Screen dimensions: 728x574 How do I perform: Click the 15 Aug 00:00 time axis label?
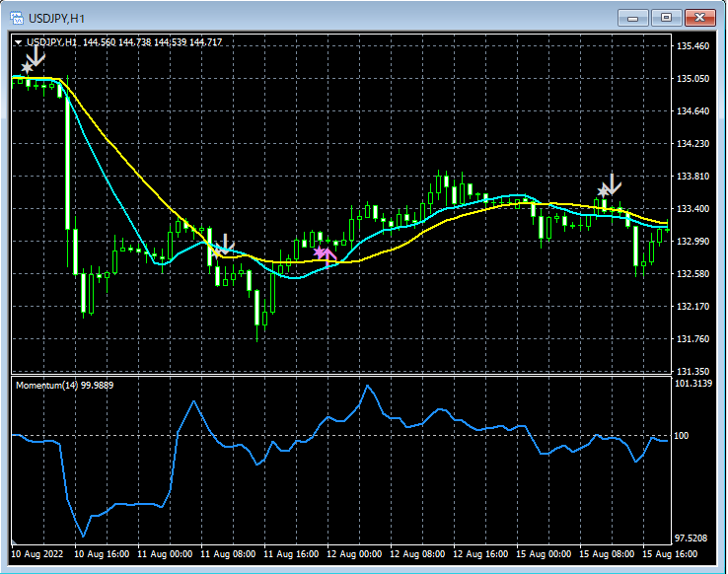coord(544,554)
